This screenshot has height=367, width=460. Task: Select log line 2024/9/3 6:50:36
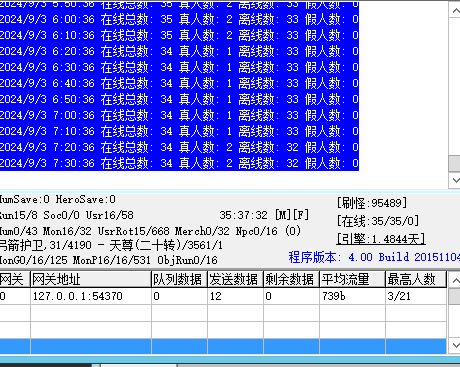179,99
